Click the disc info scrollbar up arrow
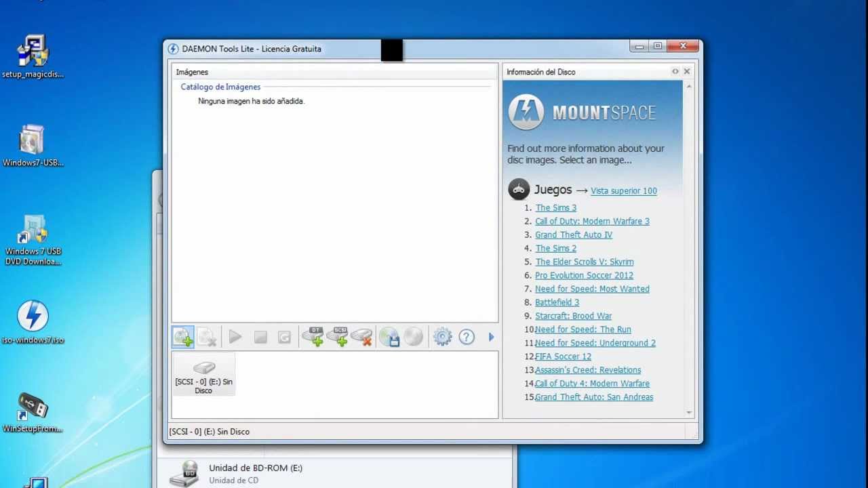 tap(689, 87)
